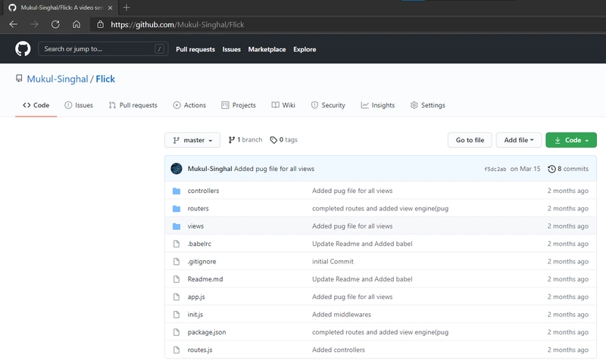Open the Wiki tab
This screenshot has height=364, width=606.
point(283,105)
